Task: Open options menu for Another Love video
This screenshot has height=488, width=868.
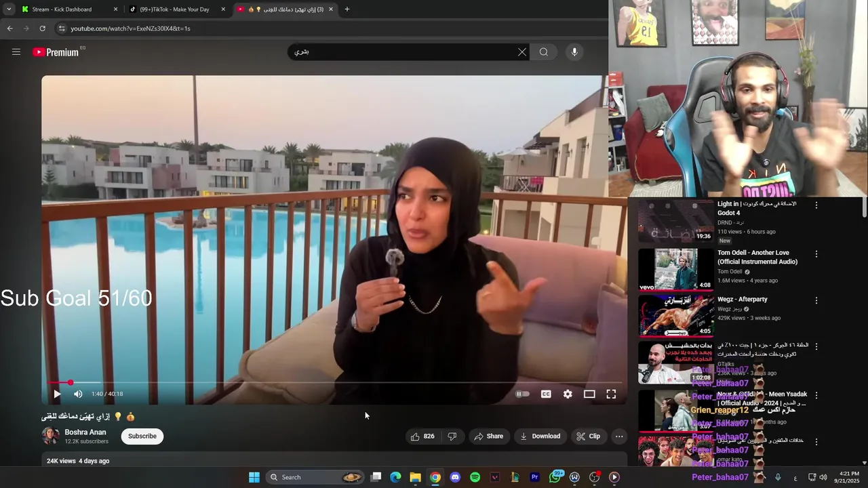Action: pos(816,253)
